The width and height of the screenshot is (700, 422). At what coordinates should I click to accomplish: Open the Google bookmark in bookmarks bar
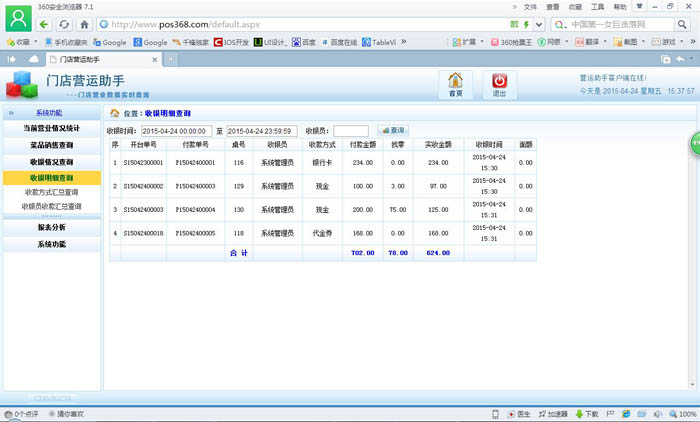[109, 42]
